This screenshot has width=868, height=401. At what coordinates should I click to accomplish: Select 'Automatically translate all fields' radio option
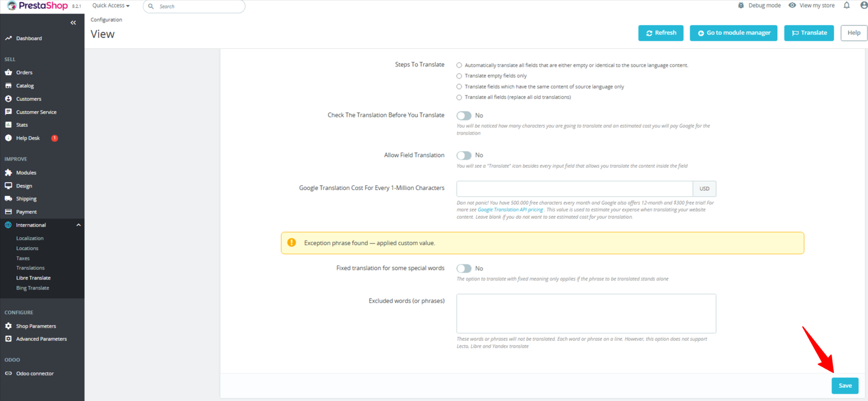(459, 65)
